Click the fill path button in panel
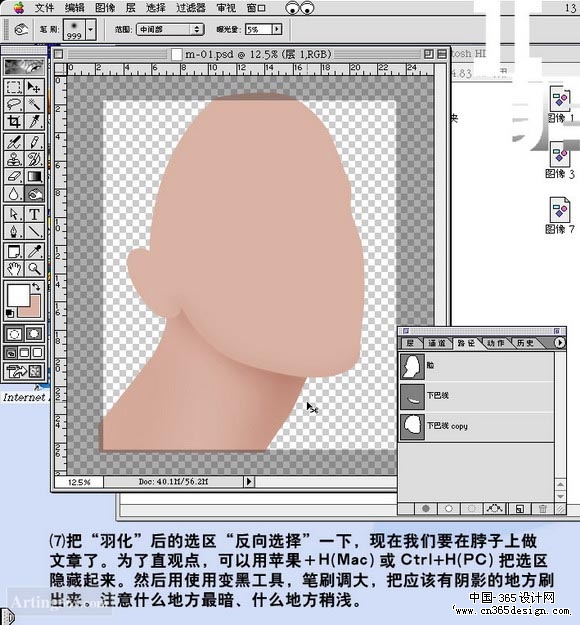The image size is (580, 625). point(426,508)
